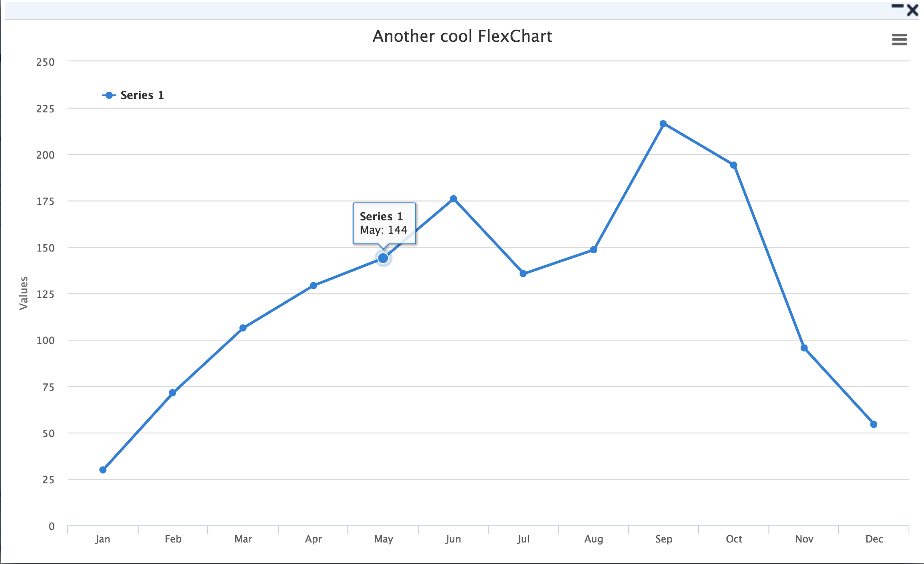Click the Values axis title
The image size is (924, 564).
[24, 293]
